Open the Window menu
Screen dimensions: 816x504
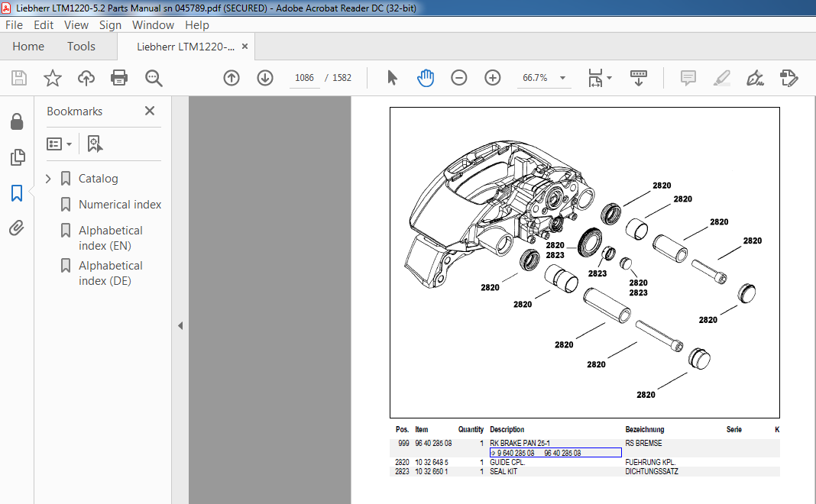tap(153, 25)
